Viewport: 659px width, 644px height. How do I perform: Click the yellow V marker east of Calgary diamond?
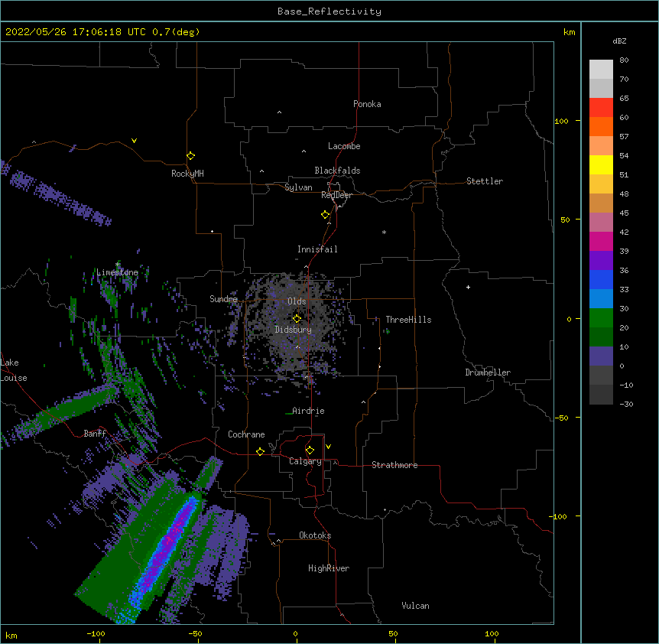coord(328,447)
